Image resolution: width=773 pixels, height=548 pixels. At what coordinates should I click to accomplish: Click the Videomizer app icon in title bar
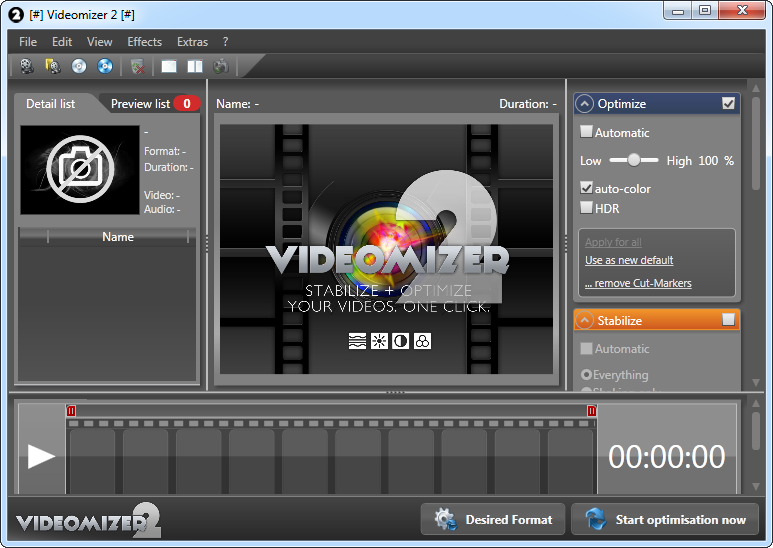pyautogui.click(x=16, y=15)
